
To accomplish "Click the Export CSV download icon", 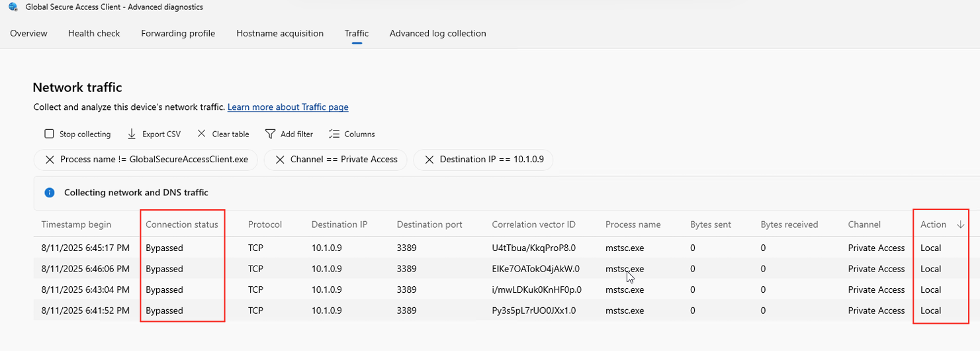I will pos(132,134).
